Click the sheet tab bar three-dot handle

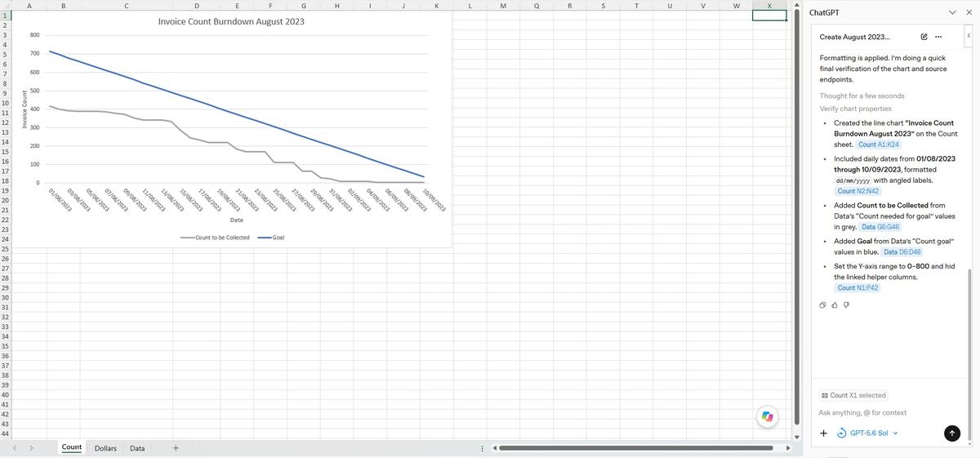(x=482, y=448)
